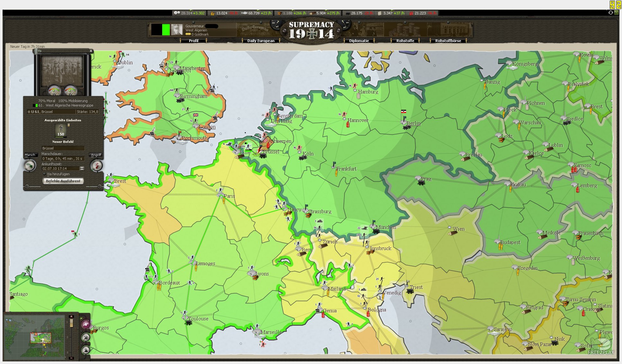This screenshot has height=364, width=622.
Task: Click the red gas resource icon
Action: pos(411,13)
